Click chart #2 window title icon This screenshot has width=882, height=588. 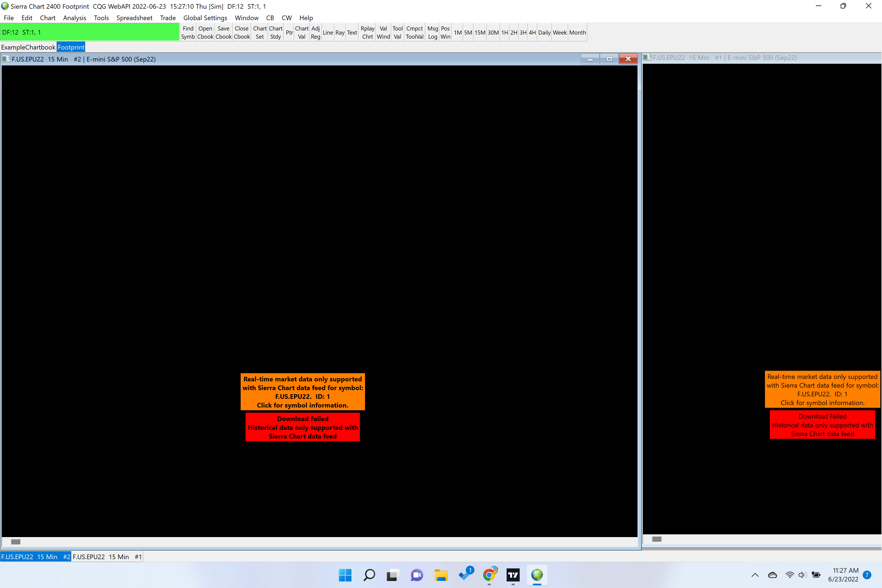point(6,59)
